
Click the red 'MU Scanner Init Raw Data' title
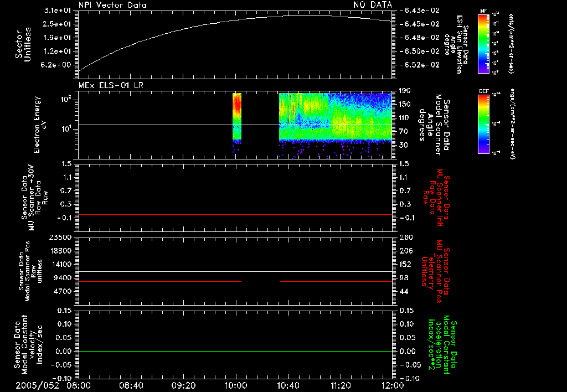(437, 198)
